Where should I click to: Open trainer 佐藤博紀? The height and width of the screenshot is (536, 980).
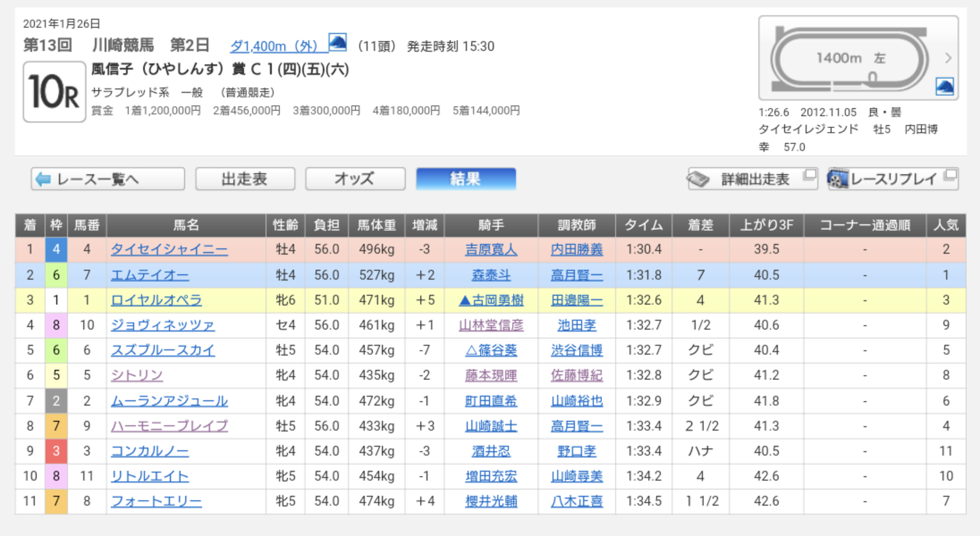click(577, 375)
